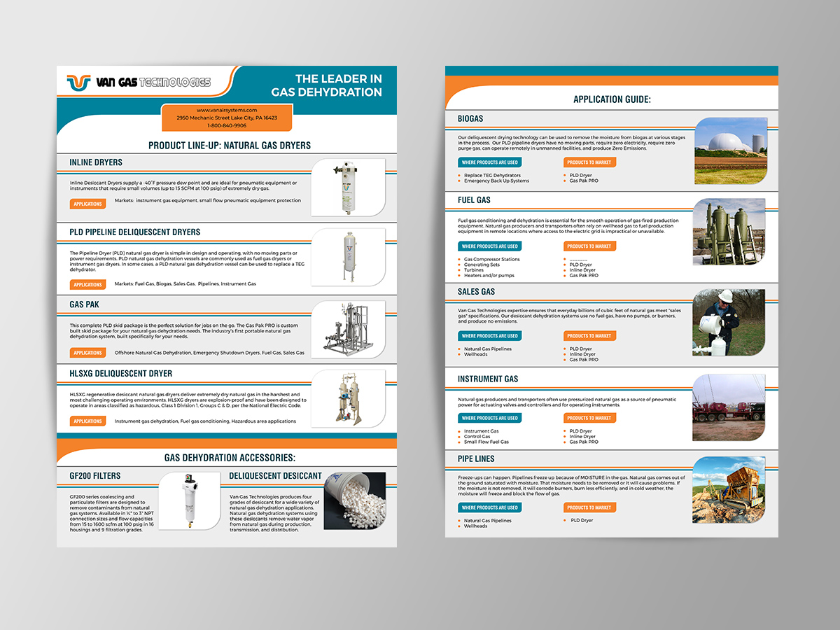Click the 1-800-840-9906 phone number

point(227,125)
